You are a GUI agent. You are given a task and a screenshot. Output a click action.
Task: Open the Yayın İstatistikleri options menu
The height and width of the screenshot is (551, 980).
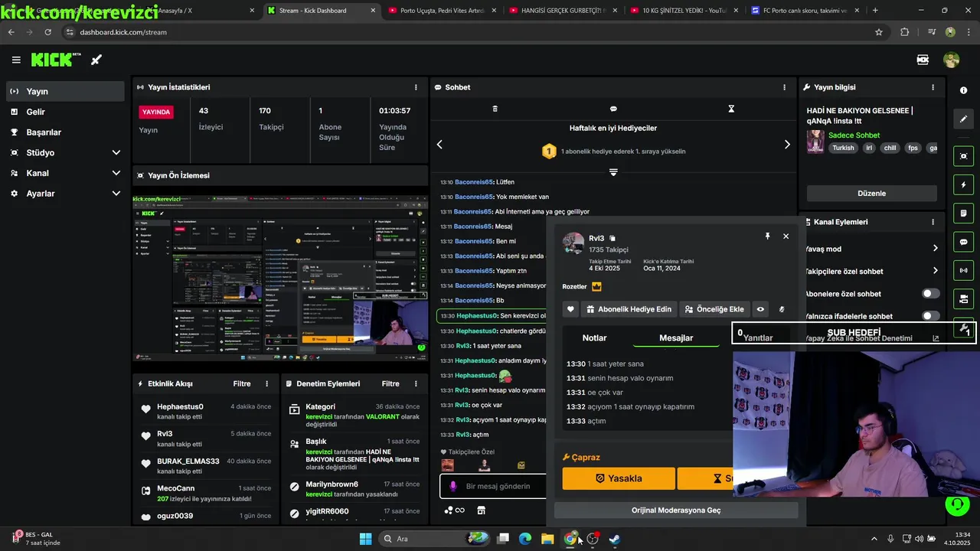[x=416, y=87]
